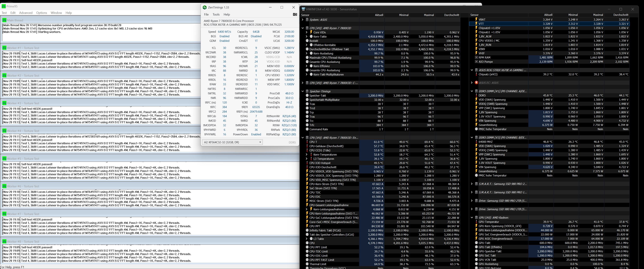644x269 pixels.
Task: Click the chip icon next to System: ASUS
Action: pyautogui.click(x=307, y=20)
